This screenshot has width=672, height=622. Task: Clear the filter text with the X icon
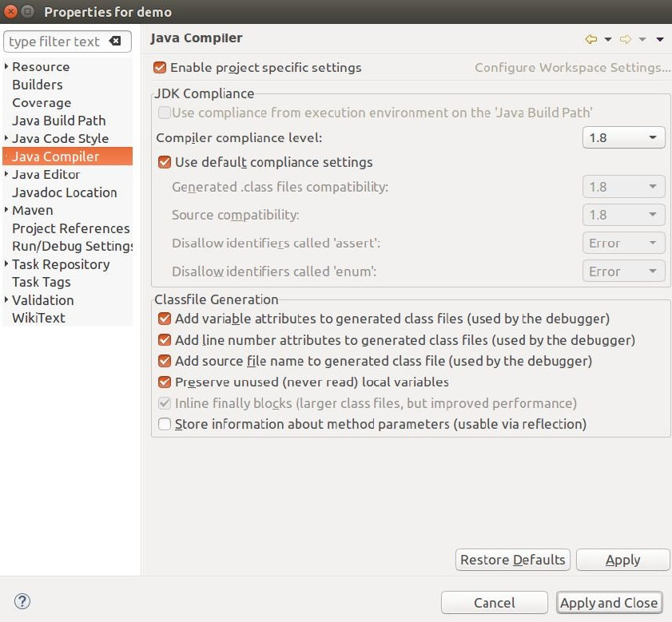coord(115,42)
